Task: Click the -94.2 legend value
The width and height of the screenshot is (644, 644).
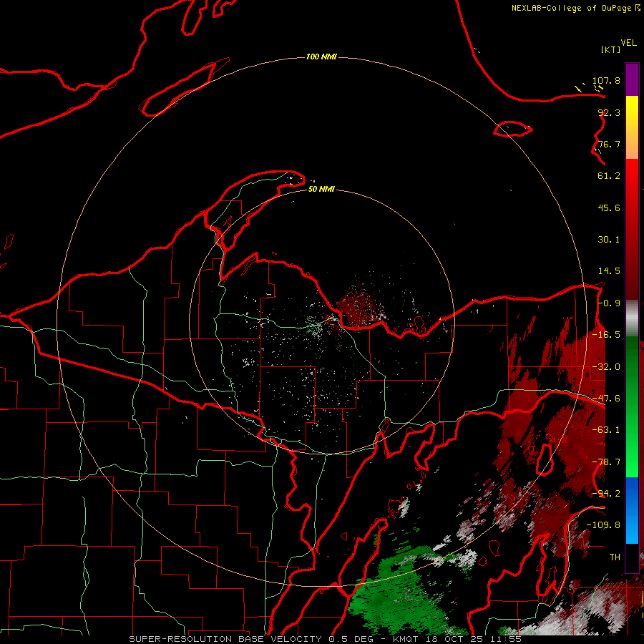Action: point(606,494)
